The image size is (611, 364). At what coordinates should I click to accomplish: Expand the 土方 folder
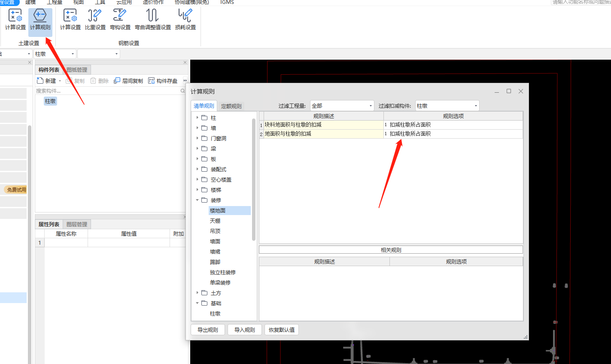pyautogui.click(x=198, y=293)
